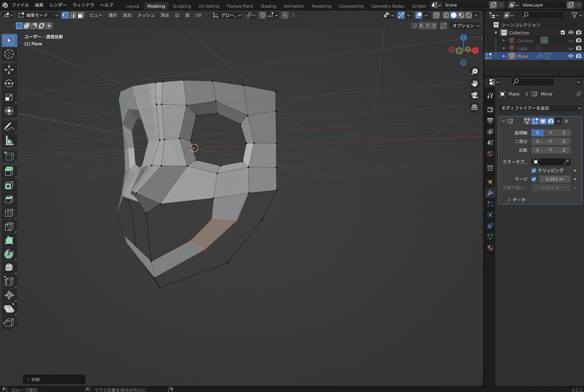The width and height of the screenshot is (584, 392).
Task: Activate the Edge Slide tool
Action: point(9,281)
